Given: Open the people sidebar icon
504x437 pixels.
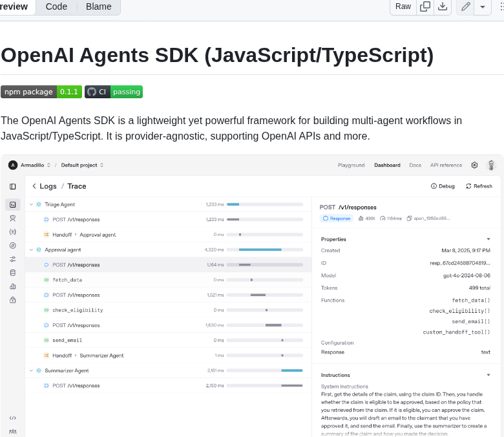Looking at the screenshot, I should pos(12,432).
